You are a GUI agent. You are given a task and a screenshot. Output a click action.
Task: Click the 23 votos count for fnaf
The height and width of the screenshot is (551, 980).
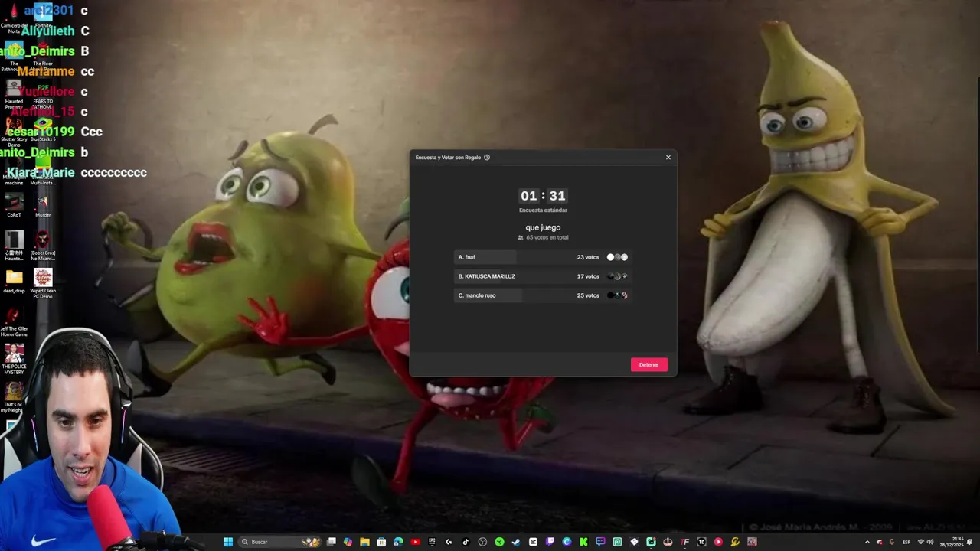(588, 257)
